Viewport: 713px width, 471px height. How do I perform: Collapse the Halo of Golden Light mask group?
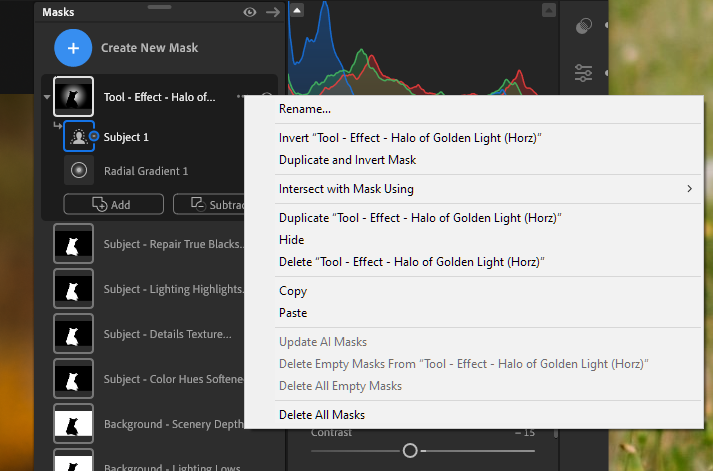coord(48,97)
